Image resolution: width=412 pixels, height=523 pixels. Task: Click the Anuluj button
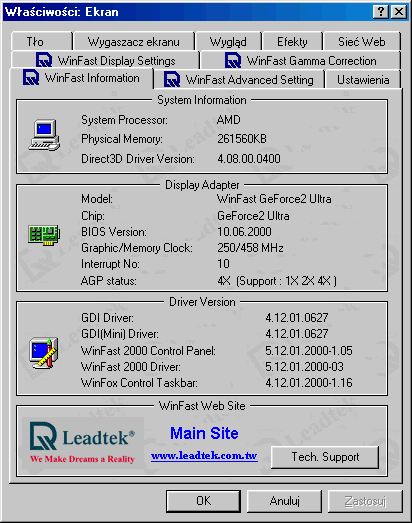(x=285, y=501)
